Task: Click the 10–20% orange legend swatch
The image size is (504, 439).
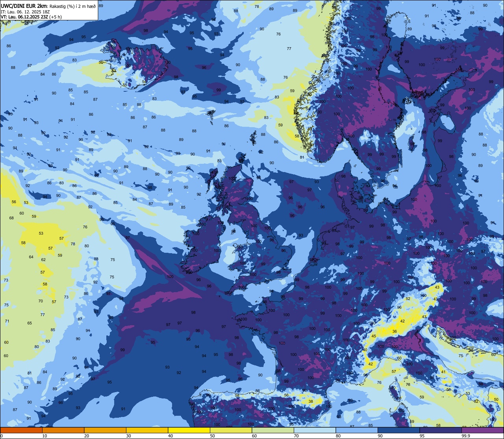Action: pyautogui.click(x=63, y=430)
